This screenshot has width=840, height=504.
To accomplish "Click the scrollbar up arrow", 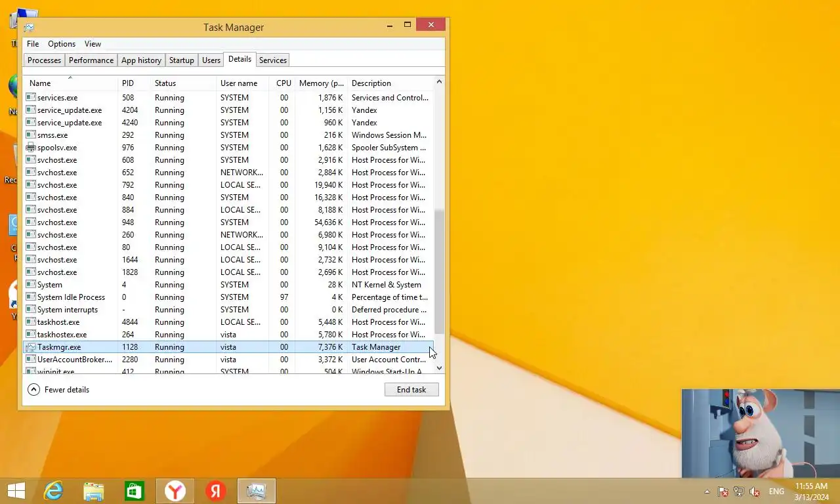I will pos(440,82).
